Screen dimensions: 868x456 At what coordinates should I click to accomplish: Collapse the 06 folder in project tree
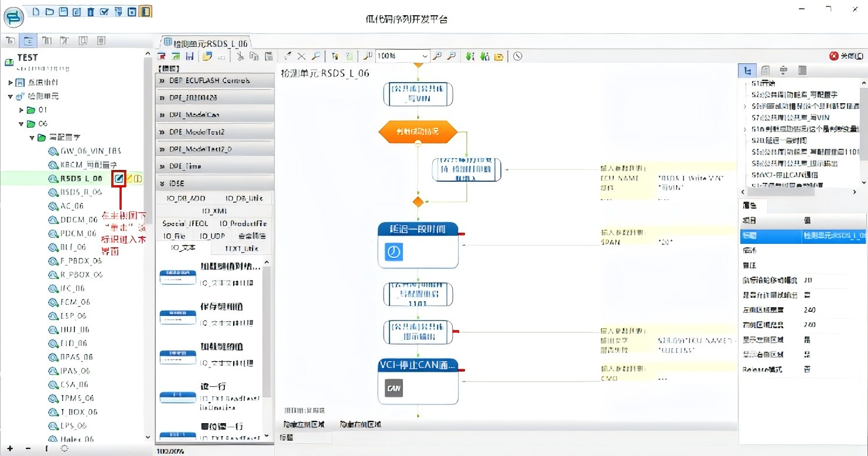[x=21, y=124]
